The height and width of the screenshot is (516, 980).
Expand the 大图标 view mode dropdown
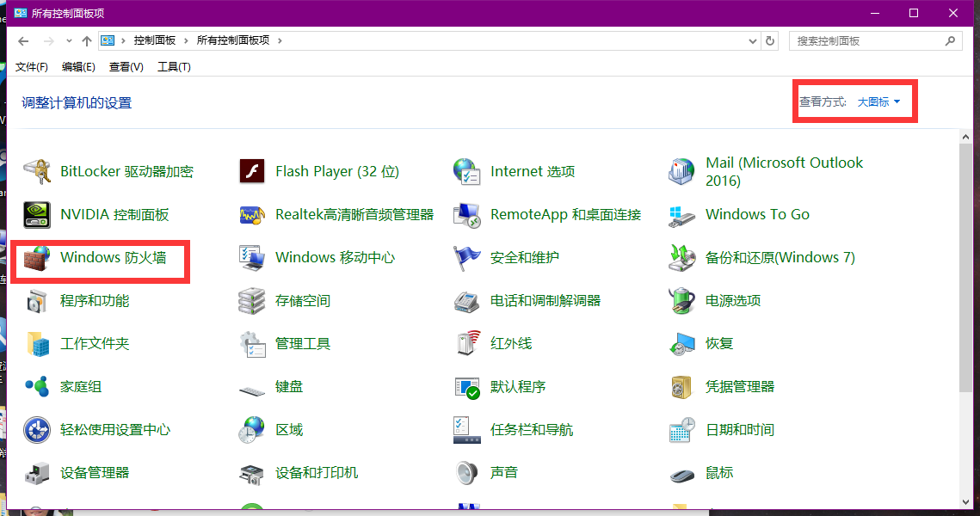tap(878, 101)
